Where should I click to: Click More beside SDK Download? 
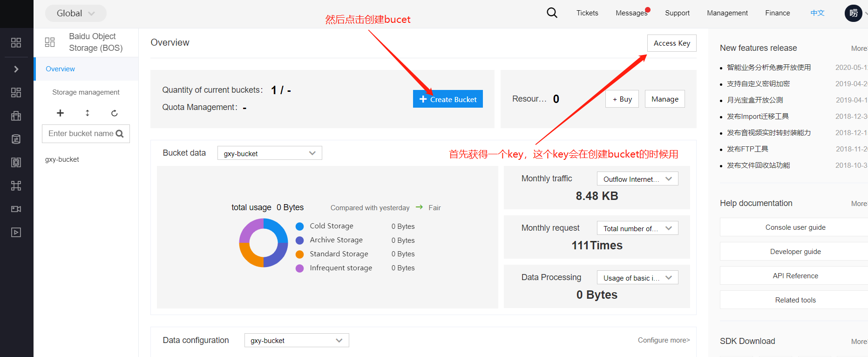(x=859, y=342)
